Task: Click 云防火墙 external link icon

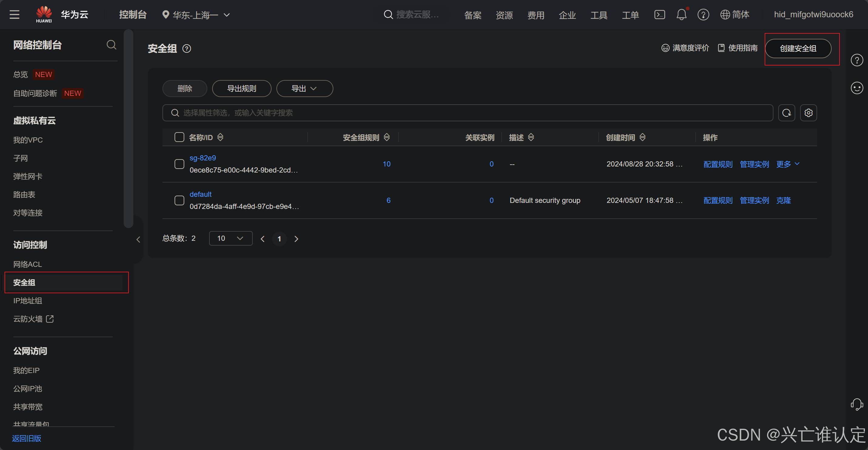Action: coord(50,318)
